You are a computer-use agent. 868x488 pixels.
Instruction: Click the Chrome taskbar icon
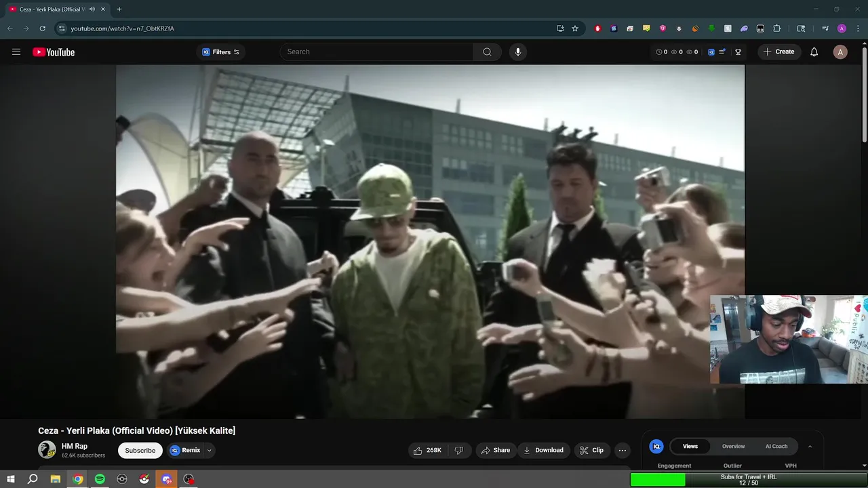point(78,479)
